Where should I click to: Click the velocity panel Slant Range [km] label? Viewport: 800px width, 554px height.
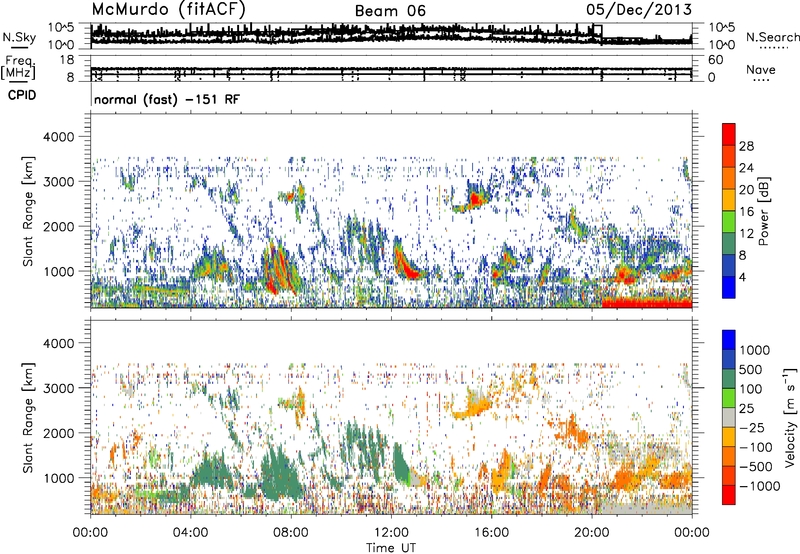pos(28,417)
